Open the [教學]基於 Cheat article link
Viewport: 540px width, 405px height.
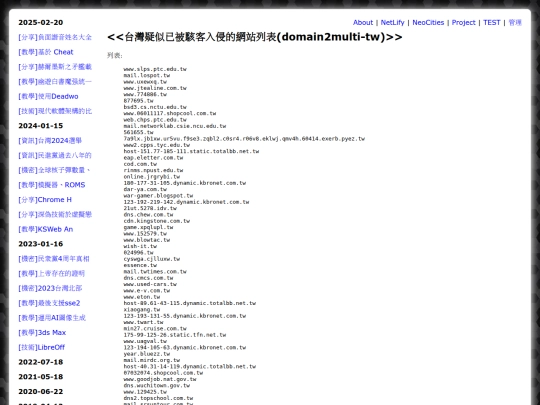click(x=46, y=52)
